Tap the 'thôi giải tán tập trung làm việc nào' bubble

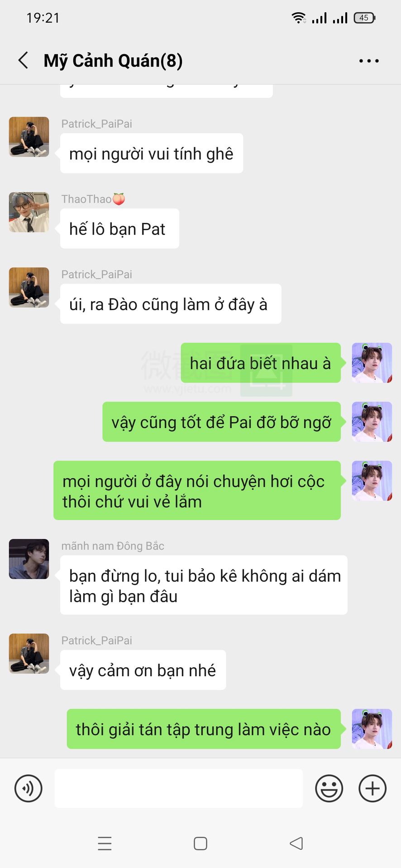(204, 729)
